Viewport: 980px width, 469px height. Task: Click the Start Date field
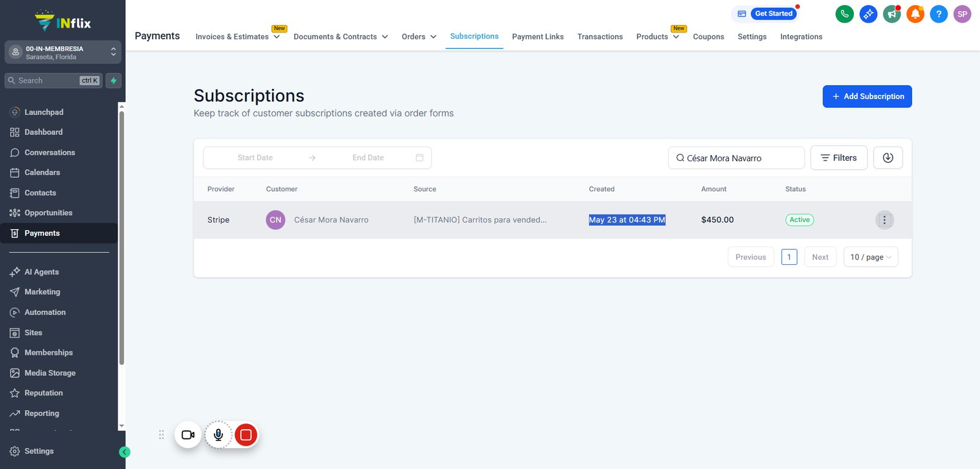coord(255,158)
